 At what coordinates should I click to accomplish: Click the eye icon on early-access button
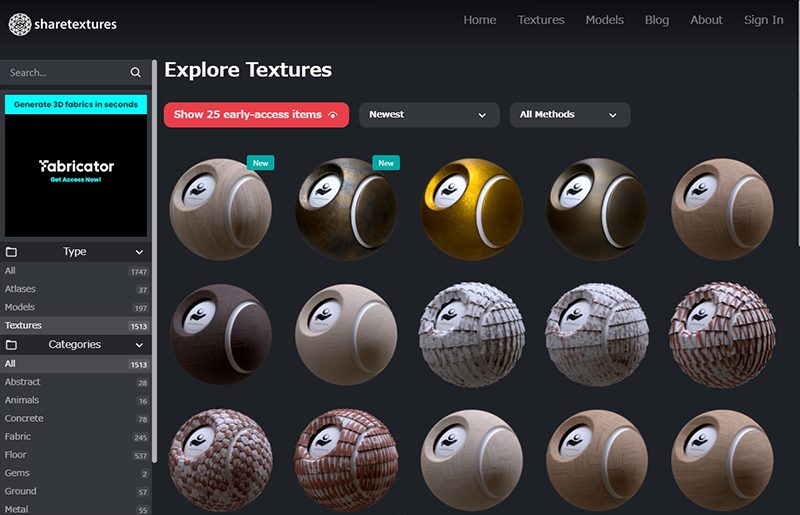(333, 115)
